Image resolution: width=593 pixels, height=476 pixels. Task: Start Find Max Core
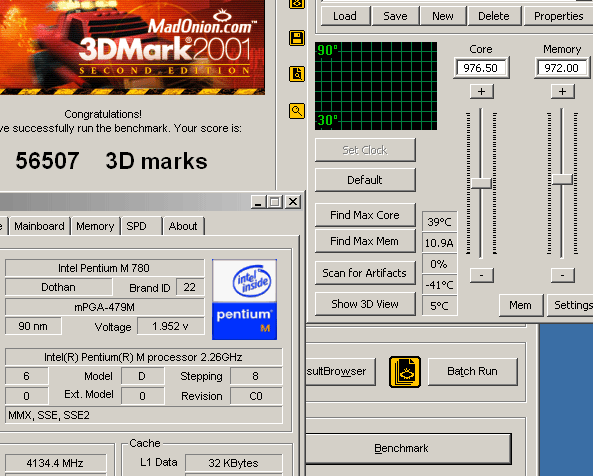[x=365, y=215]
